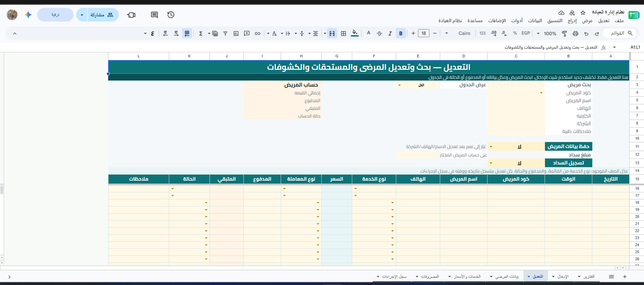Click the insert link icon
644x285 pixels.
(258, 33)
